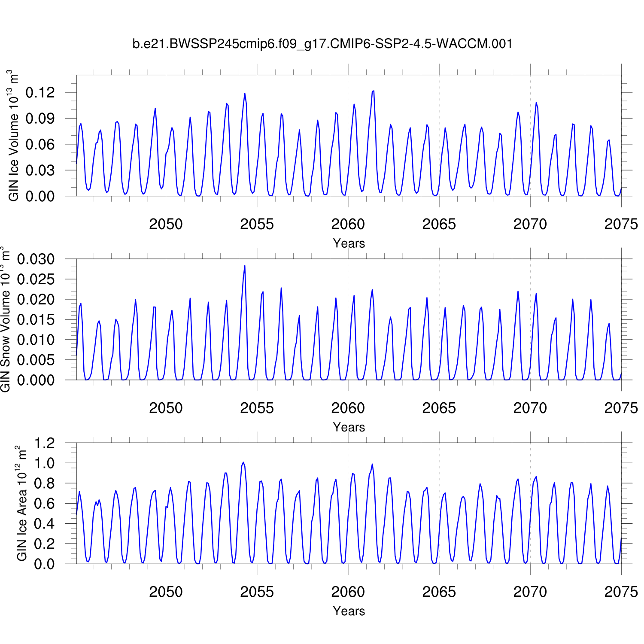Click the 0.015 value on snow volume axis
This screenshot has height=644, width=644.
pyautogui.click(x=36, y=319)
